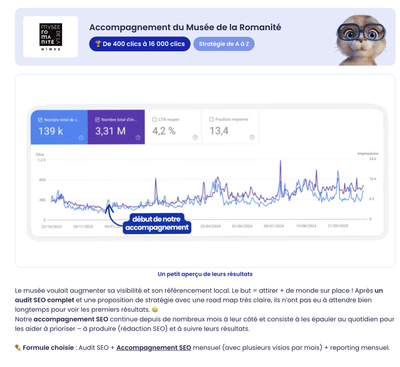Toggle the total impressions checkbox 3,31 M
Viewport: 400px width, 367px height.
coord(97,120)
